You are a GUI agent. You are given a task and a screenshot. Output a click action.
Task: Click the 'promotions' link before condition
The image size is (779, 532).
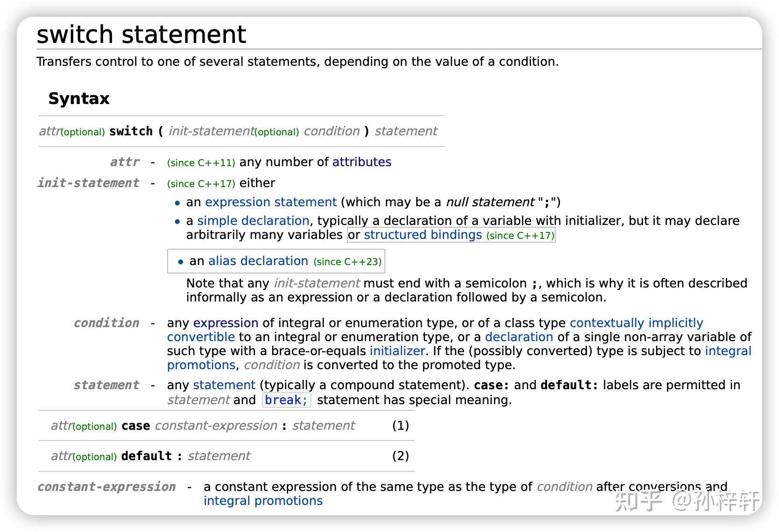pyautogui.click(x=201, y=365)
